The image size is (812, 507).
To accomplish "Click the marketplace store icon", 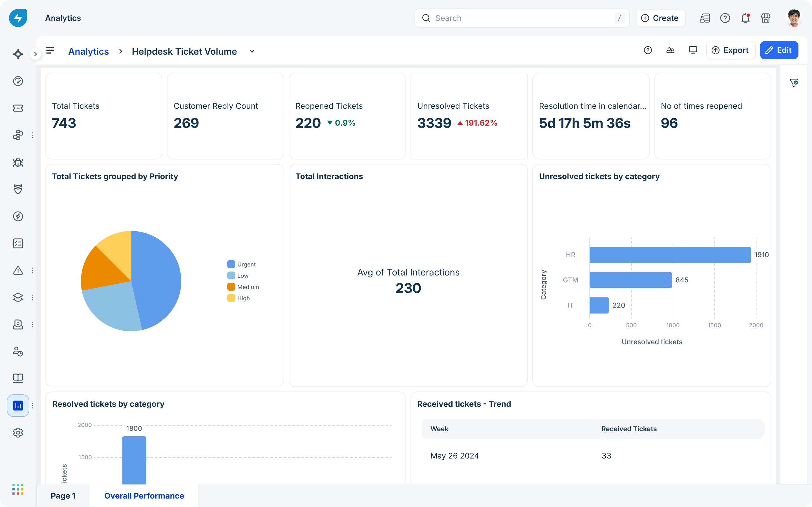I will click(x=766, y=18).
